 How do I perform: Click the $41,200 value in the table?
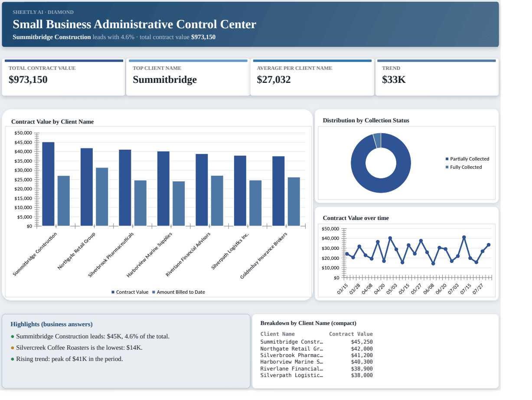point(362,355)
